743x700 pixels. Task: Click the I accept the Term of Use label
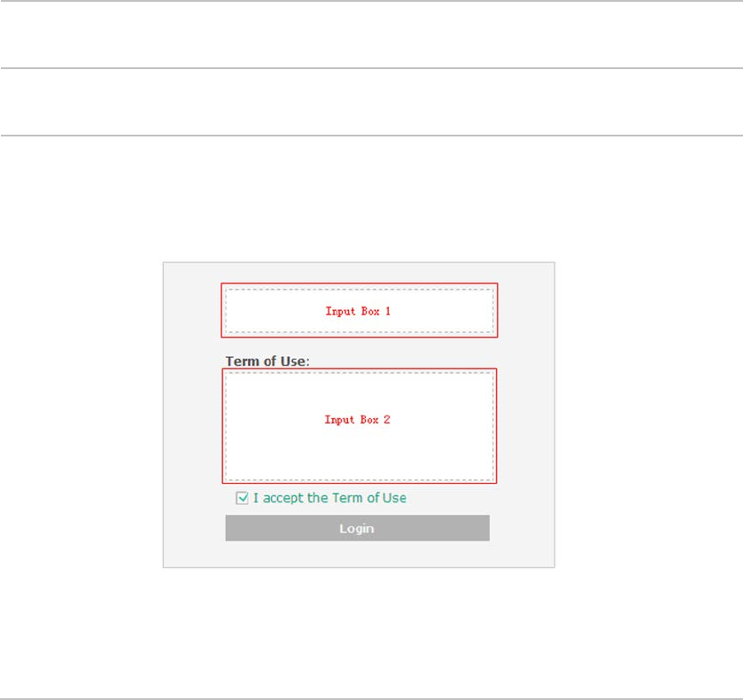329,498
